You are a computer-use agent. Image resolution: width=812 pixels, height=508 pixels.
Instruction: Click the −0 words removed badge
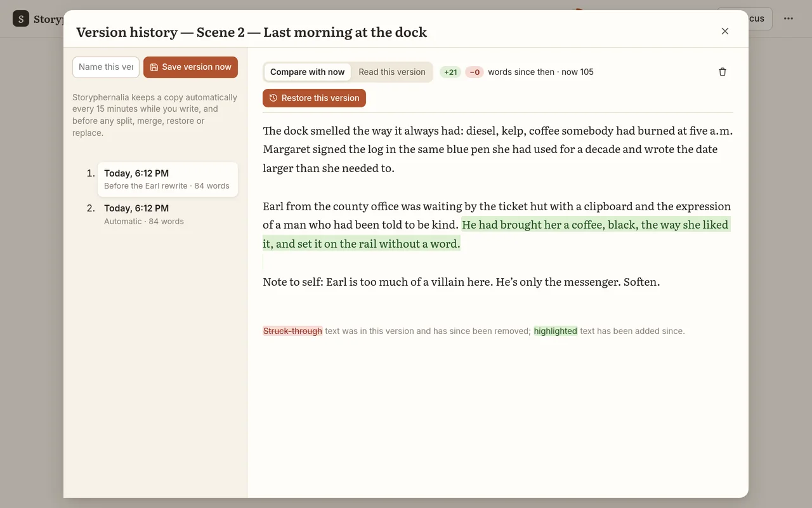point(475,72)
